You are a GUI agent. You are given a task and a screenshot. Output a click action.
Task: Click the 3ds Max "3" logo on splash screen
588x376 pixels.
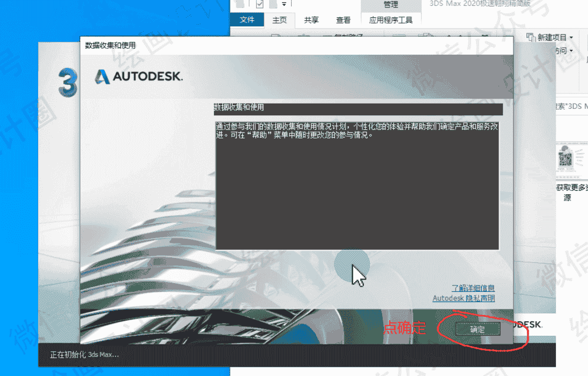(x=68, y=82)
